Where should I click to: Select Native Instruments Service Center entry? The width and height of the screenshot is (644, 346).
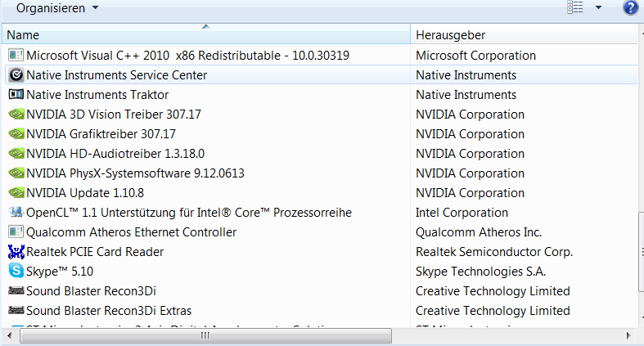pyautogui.click(x=117, y=75)
